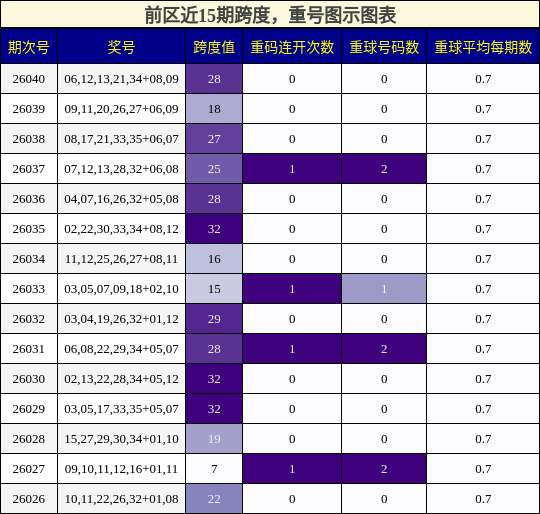Screen dimensions: 540x514
Task: Click span value 18 in row 26039
Action: [214, 109]
